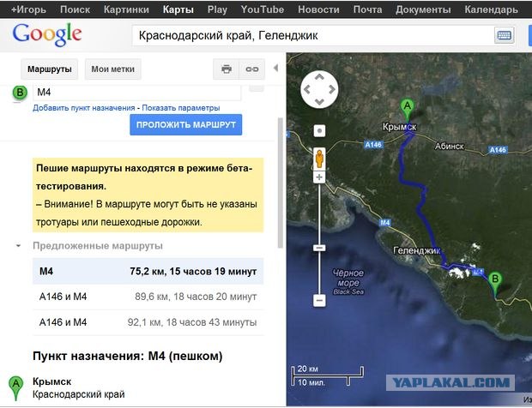
Task: Click Добавить пункт назначения link
Action: tap(84, 108)
